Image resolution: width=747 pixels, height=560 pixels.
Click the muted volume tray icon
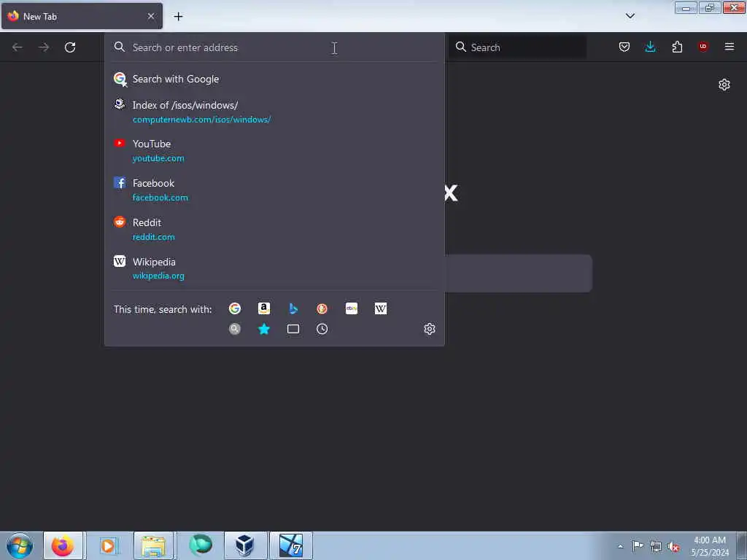click(673, 547)
